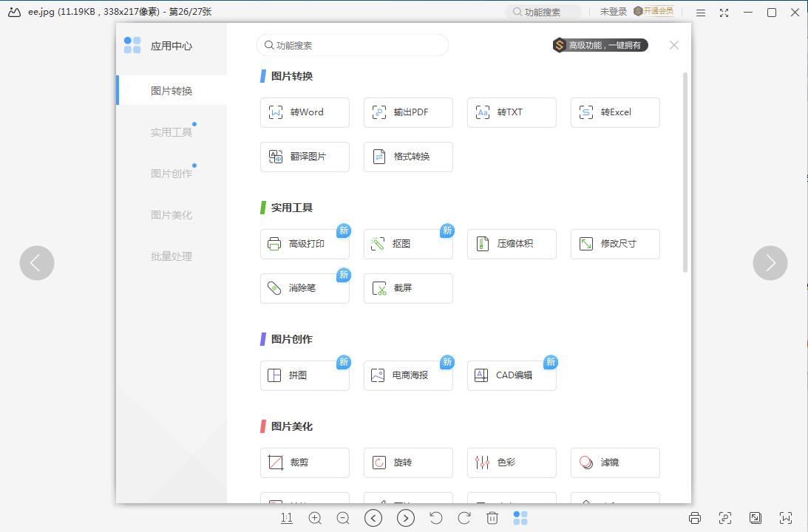Image resolution: width=808 pixels, height=532 pixels.
Task: Go to next image in bottom toolbar
Action: coord(406,518)
